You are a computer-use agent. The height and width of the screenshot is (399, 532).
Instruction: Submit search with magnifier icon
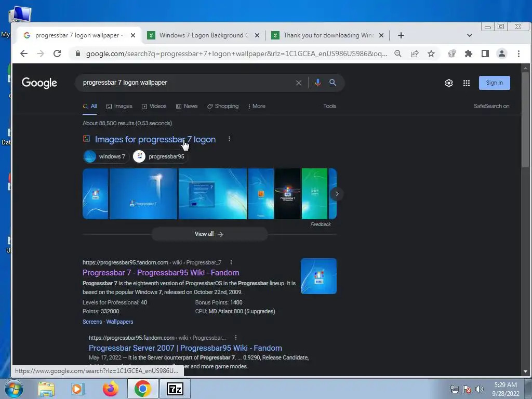tap(333, 83)
